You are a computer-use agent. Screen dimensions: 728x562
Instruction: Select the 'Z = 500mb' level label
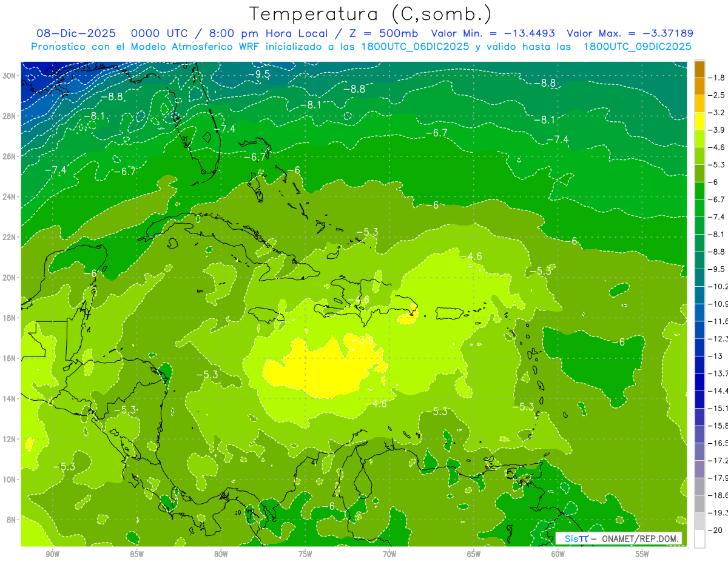382,33
